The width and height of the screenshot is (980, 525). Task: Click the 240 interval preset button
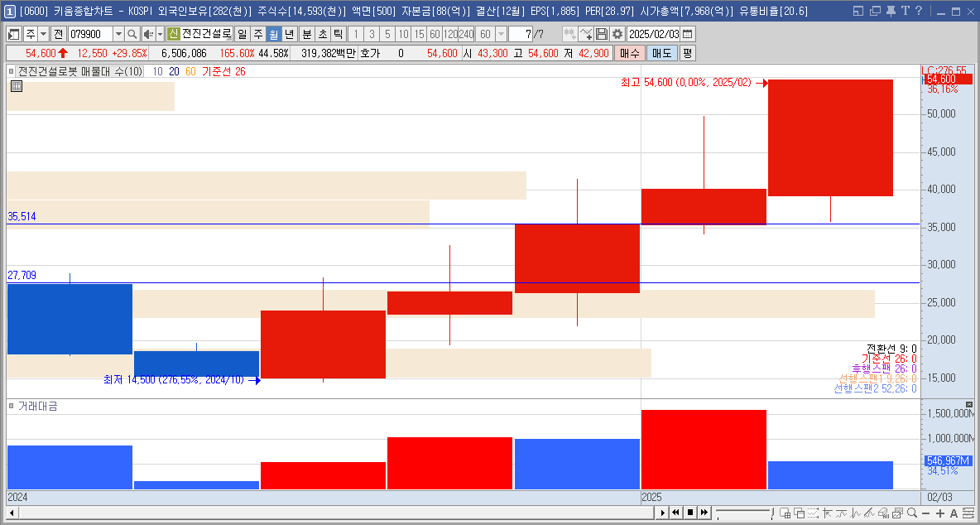pos(466,35)
